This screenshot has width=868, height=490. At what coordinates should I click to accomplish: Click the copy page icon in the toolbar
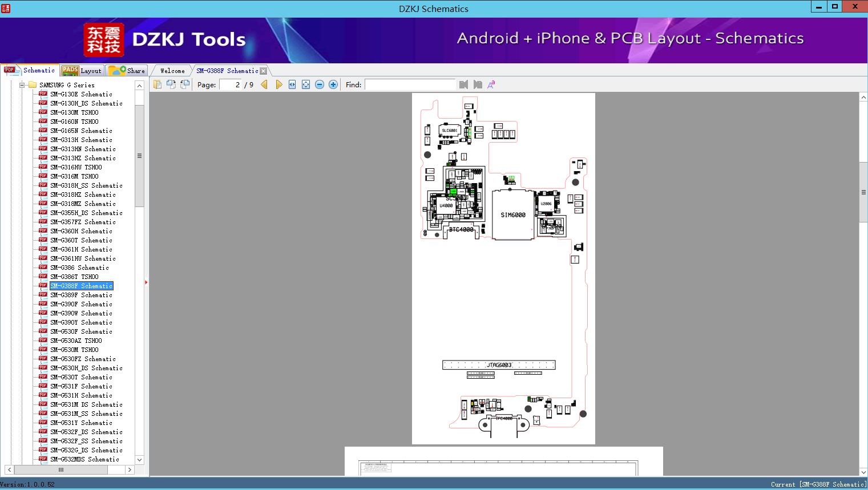click(158, 84)
